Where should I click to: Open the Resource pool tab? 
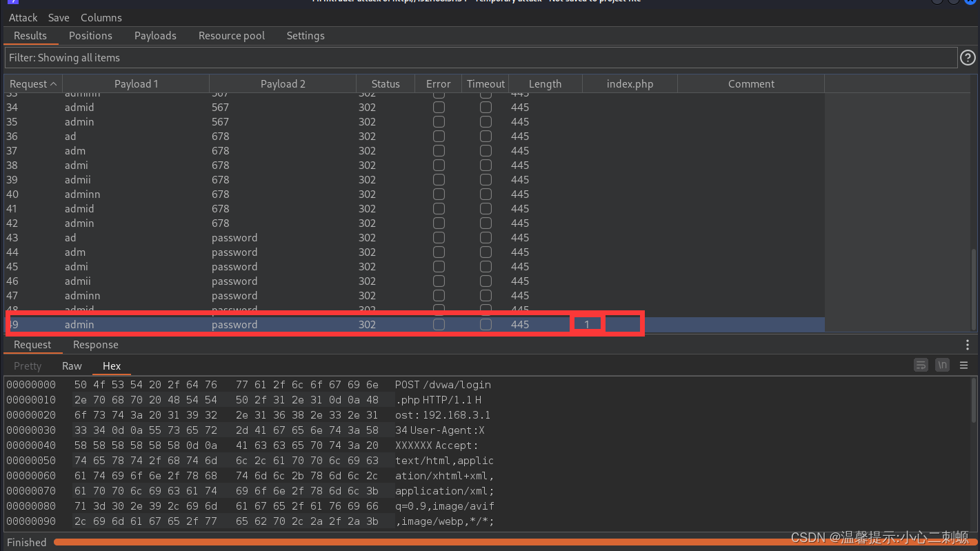coord(232,36)
